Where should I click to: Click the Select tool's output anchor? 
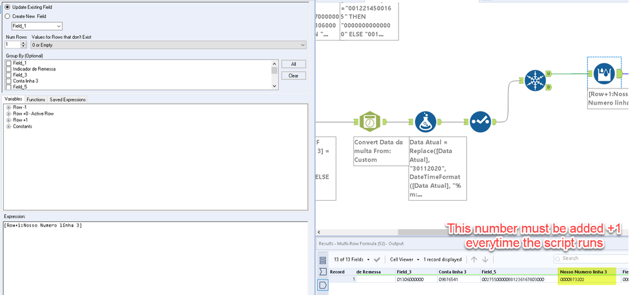[495, 122]
